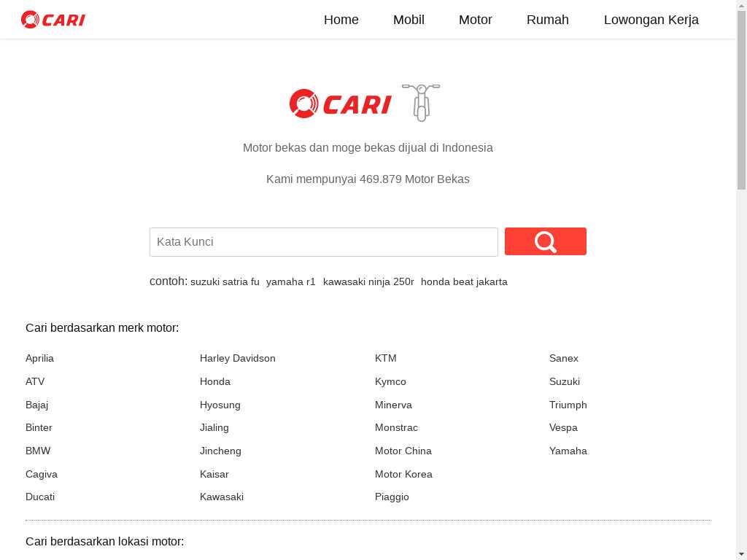
Task: Go to the Mobil section
Action: [x=409, y=20]
